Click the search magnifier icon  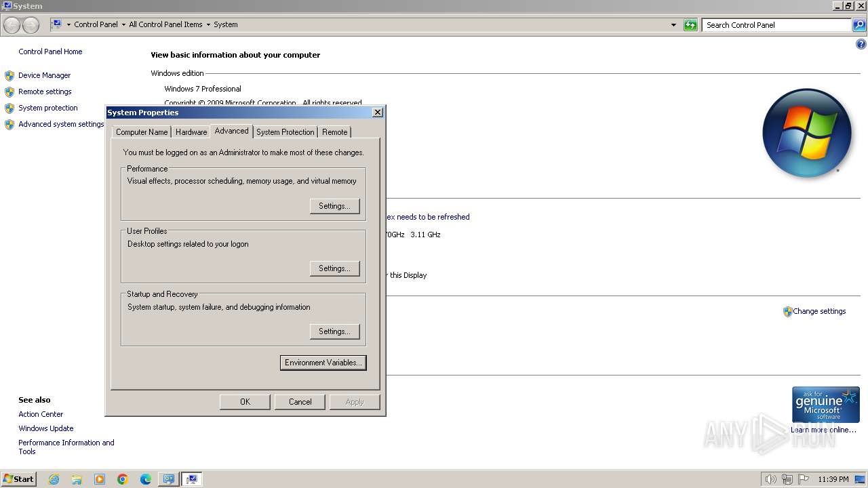pos(859,25)
